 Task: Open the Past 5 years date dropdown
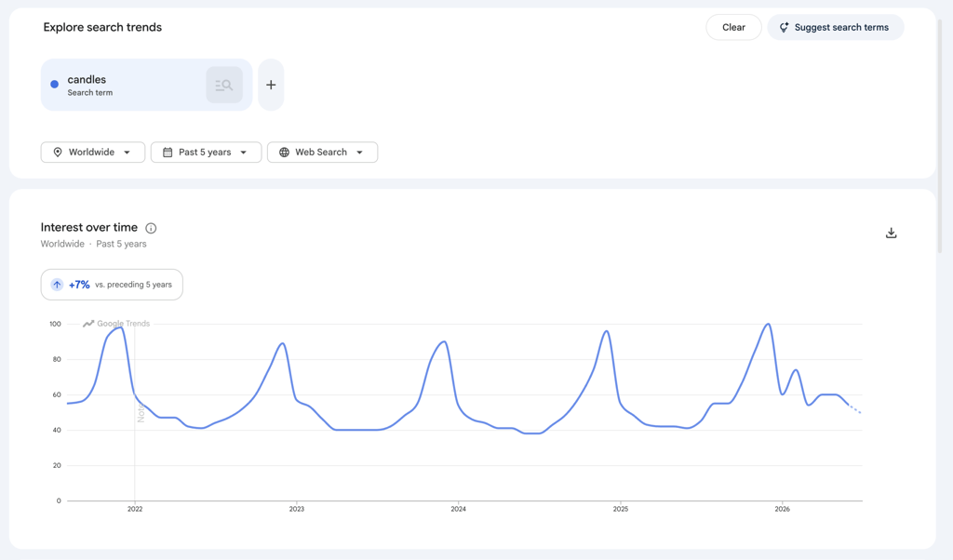tap(206, 152)
